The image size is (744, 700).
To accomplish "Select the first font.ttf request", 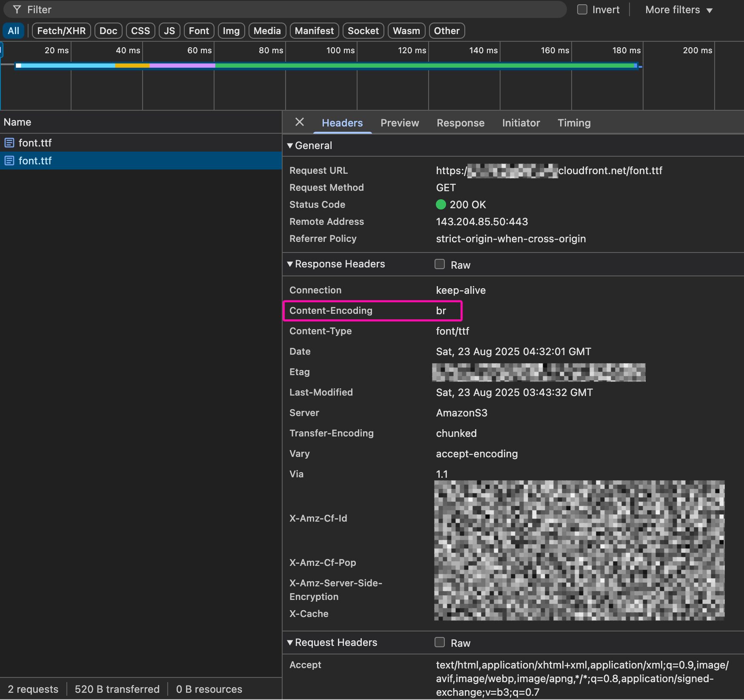I will pyautogui.click(x=141, y=143).
